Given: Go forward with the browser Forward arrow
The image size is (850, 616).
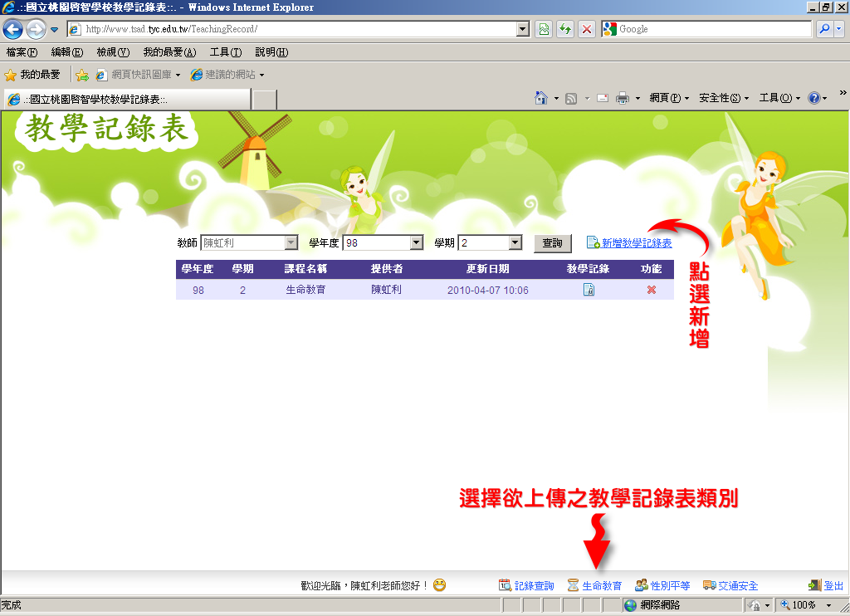Looking at the screenshot, I should [37, 29].
